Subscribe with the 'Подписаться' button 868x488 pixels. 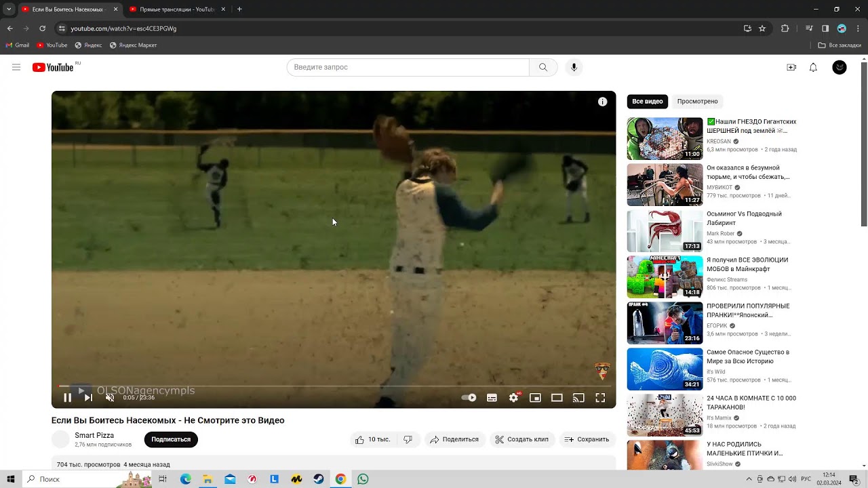click(171, 439)
